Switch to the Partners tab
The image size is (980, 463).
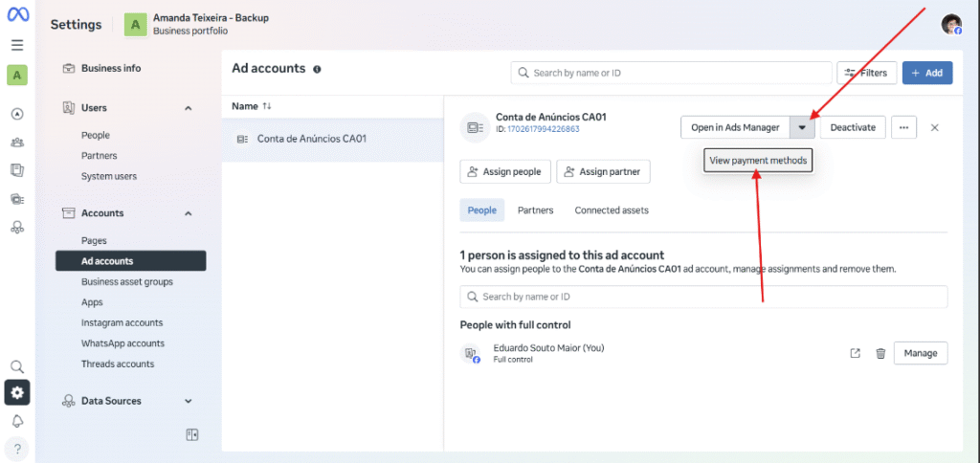(x=535, y=210)
